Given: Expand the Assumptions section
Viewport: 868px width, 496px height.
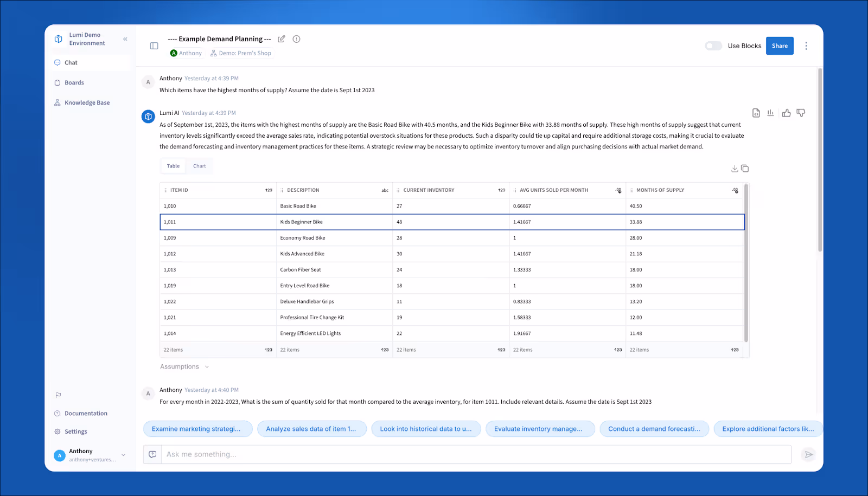Looking at the screenshot, I should click(x=184, y=367).
